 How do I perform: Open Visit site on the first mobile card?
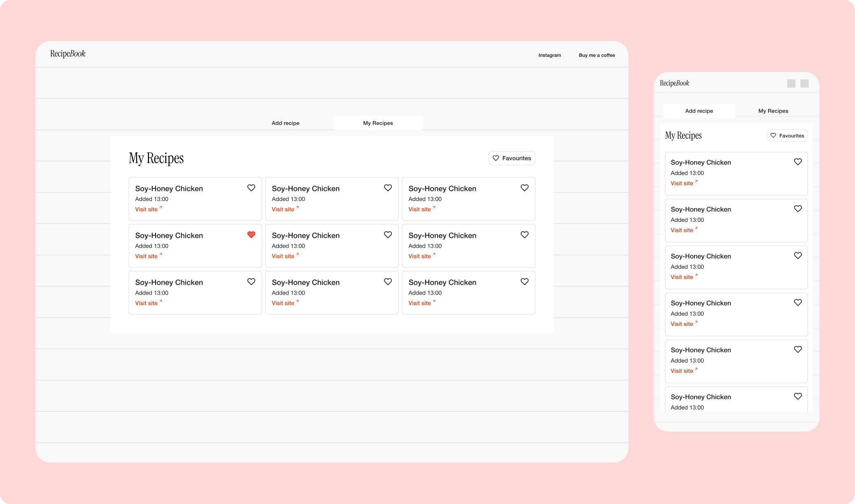(684, 183)
